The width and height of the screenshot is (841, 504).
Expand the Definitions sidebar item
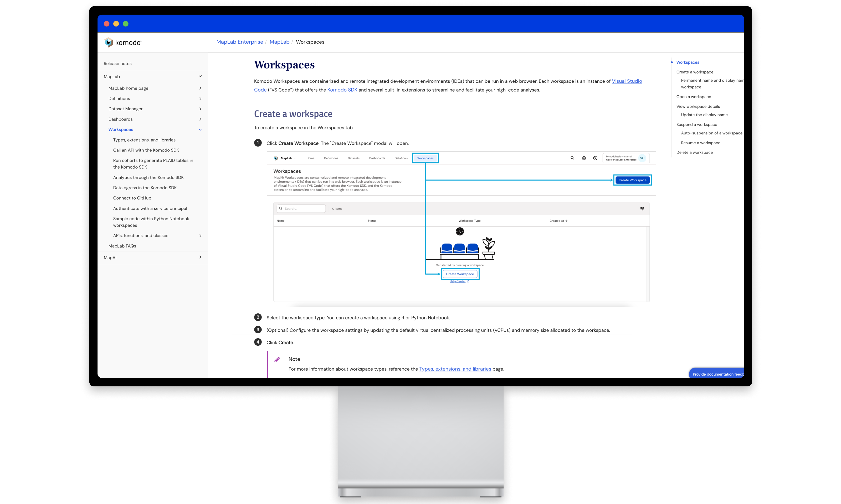click(200, 98)
